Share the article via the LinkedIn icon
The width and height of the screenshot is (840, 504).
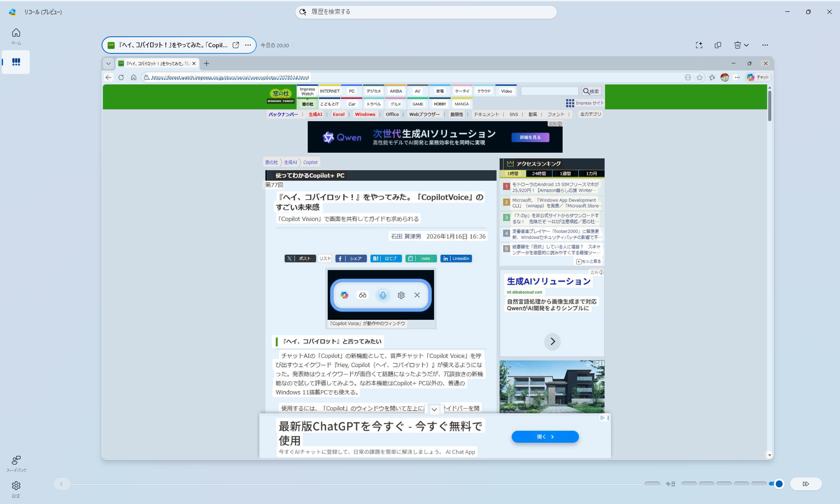tap(456, 258)
